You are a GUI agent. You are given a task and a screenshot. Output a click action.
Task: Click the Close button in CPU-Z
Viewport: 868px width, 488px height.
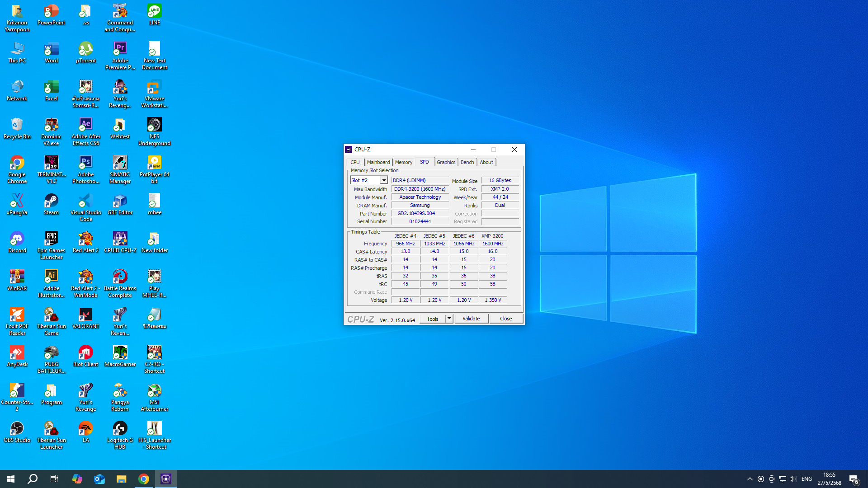pyautogui.click(x=505, y=319)
